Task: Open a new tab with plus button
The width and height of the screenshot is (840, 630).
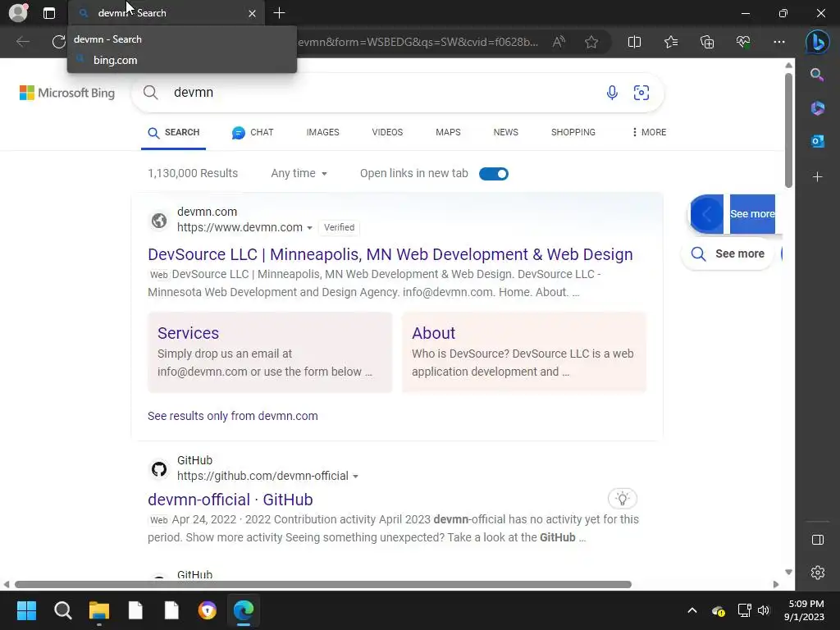Action: tap(279, 13)
